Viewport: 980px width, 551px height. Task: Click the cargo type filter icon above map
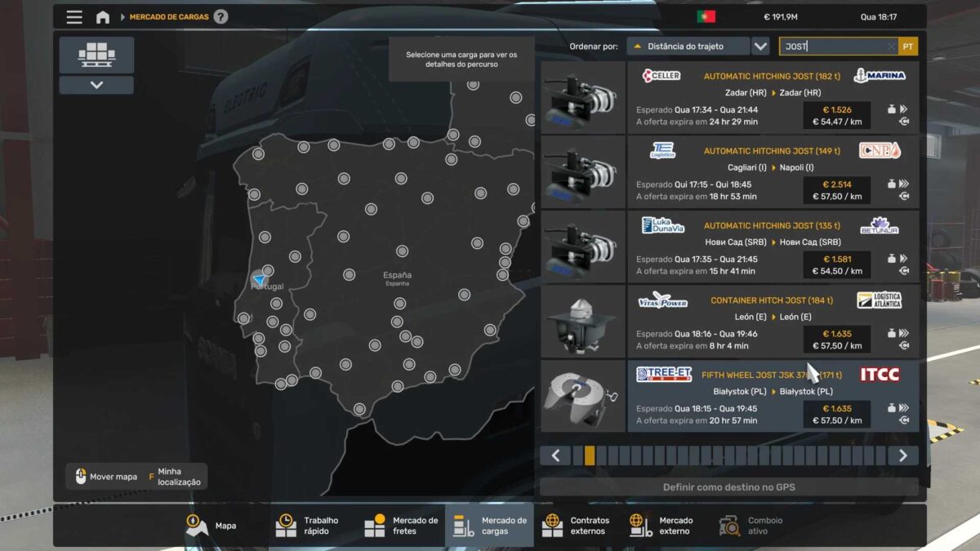[96, 56]
